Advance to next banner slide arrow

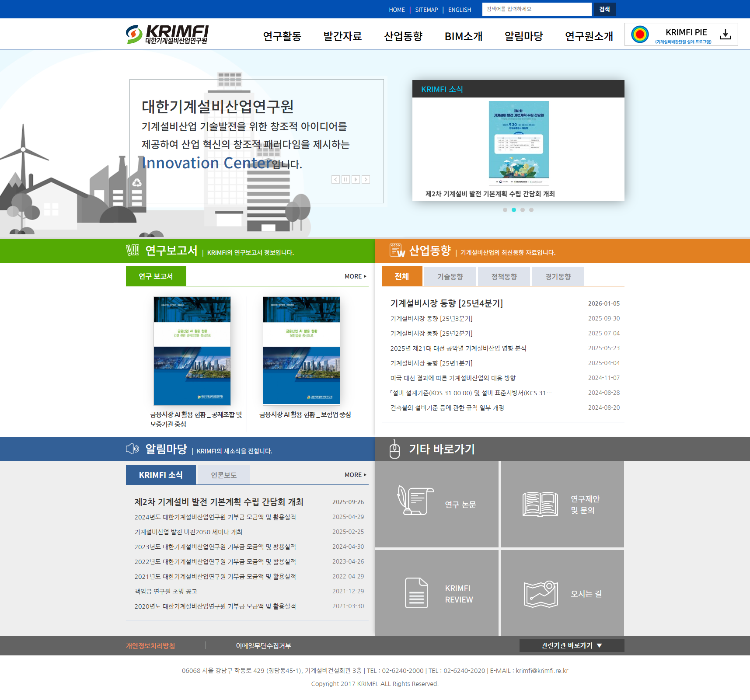pos(366,179)
